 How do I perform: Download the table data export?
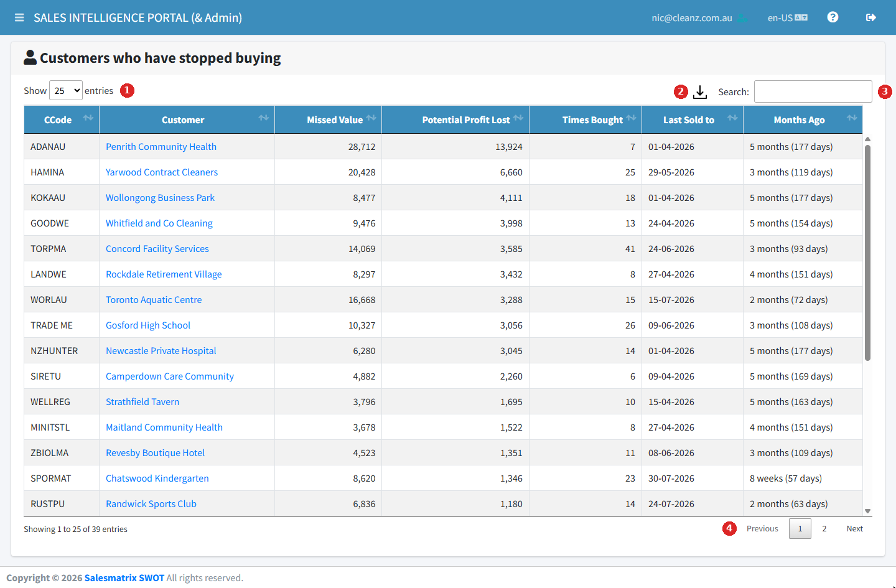(700, 92)
